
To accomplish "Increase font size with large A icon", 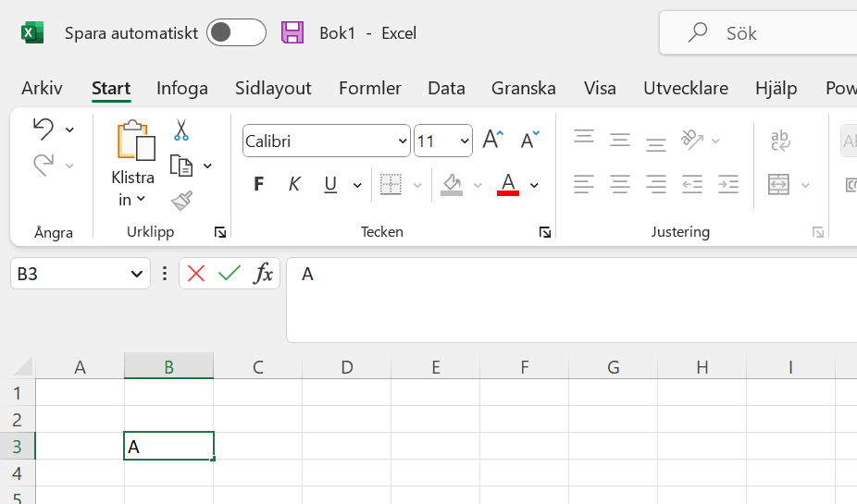I will tap(493, 140).
